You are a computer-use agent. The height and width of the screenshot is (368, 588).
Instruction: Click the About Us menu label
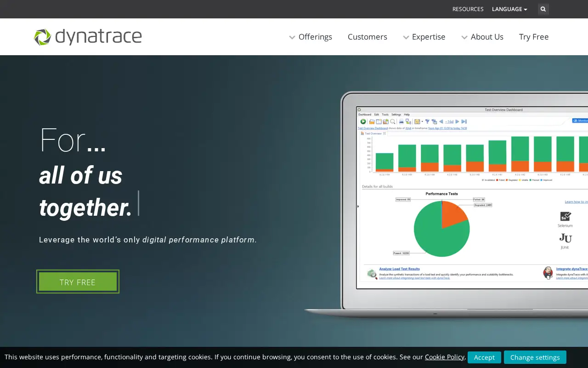tap(487, 37)
